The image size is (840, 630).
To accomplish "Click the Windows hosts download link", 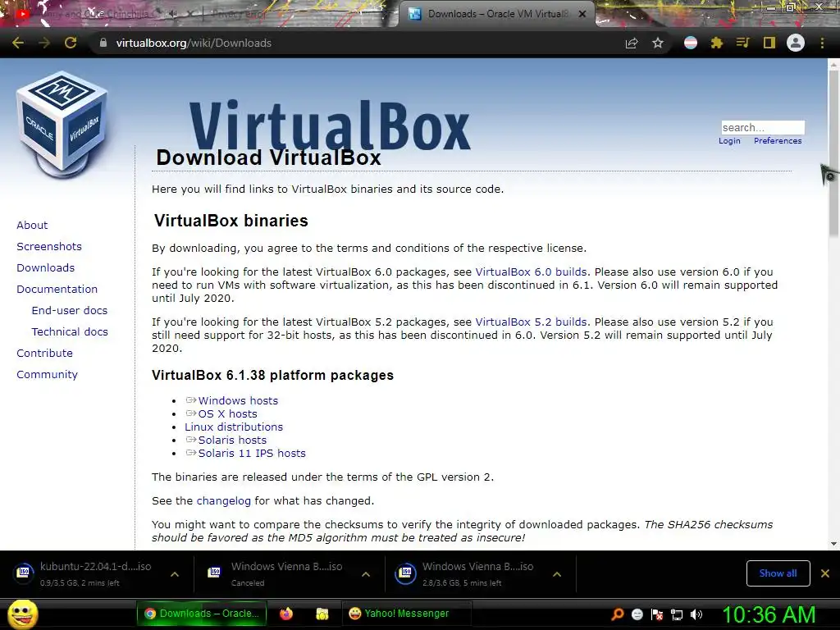I will click(x=238, y=400).
